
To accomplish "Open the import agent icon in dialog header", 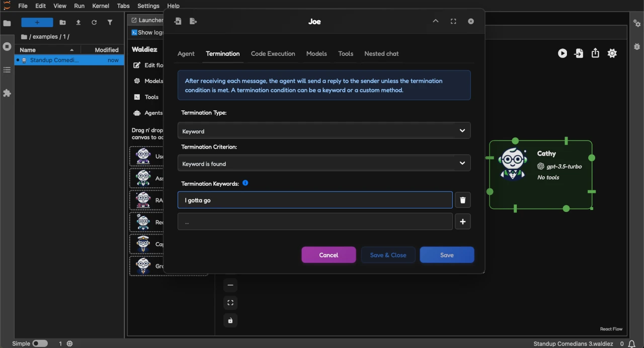I will (178, 21).
